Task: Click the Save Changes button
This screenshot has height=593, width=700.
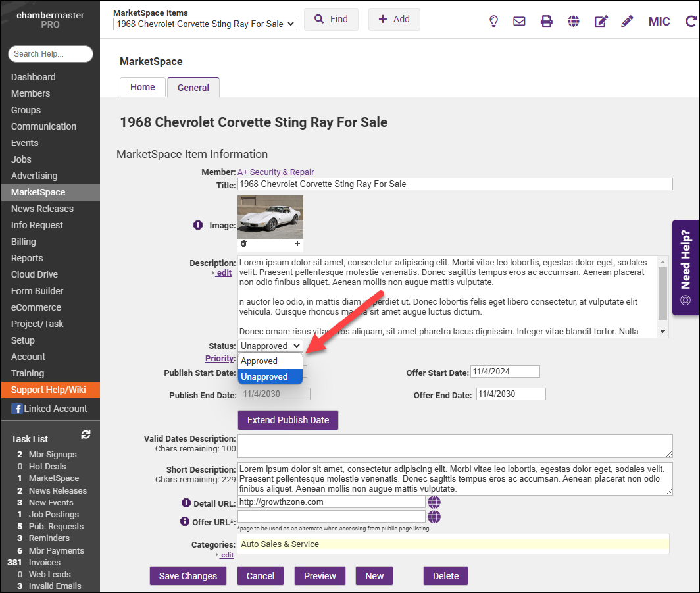Action: (188, 576)
